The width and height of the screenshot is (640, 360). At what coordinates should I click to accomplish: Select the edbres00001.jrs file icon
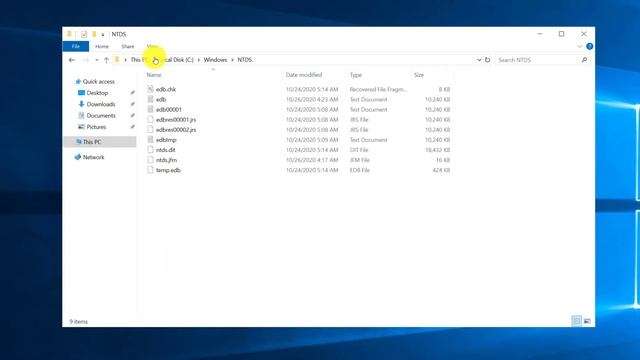point(151,120)
